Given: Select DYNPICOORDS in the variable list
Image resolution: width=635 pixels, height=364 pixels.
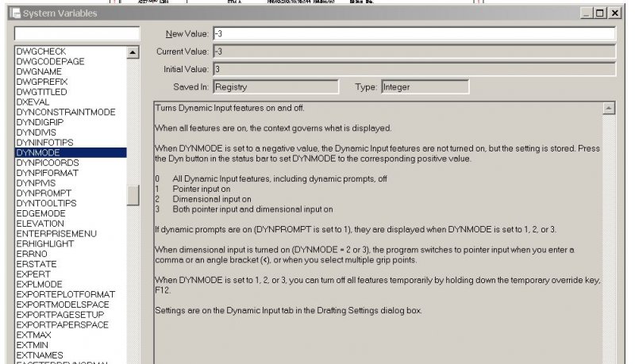Looking at the screenshot, I should pos(48,163).
